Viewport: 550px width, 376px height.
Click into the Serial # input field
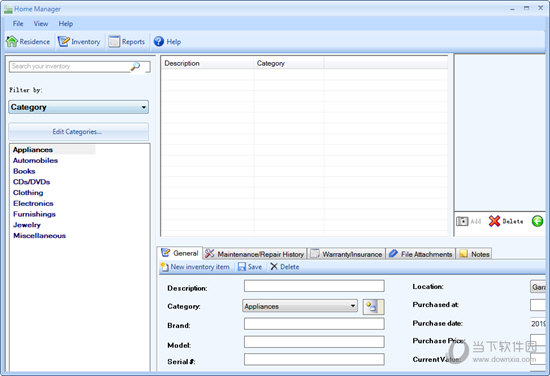point(314,359)
